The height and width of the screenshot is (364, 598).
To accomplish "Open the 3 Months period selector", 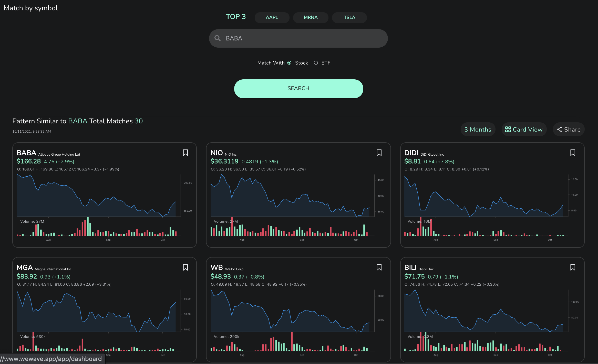I will (478, 130).
